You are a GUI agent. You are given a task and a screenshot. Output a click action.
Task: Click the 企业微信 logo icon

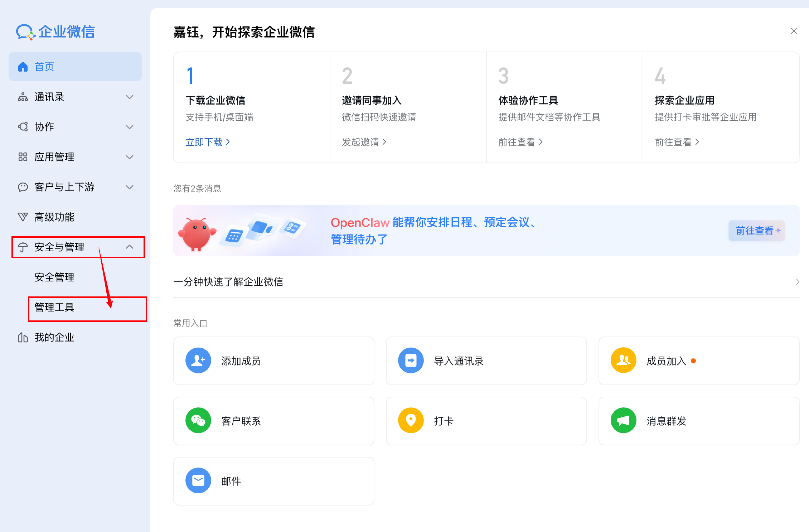(x=25, y=32)
